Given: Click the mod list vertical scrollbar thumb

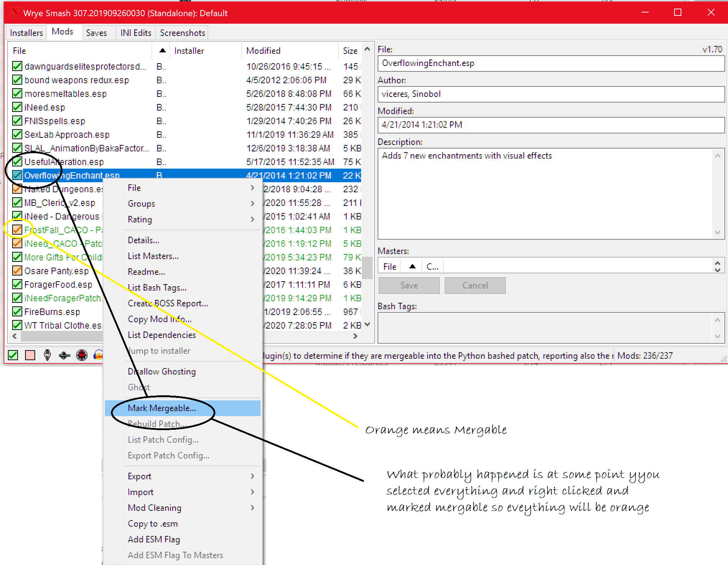Looking at the screenshot, I should (x=367, y=268).
